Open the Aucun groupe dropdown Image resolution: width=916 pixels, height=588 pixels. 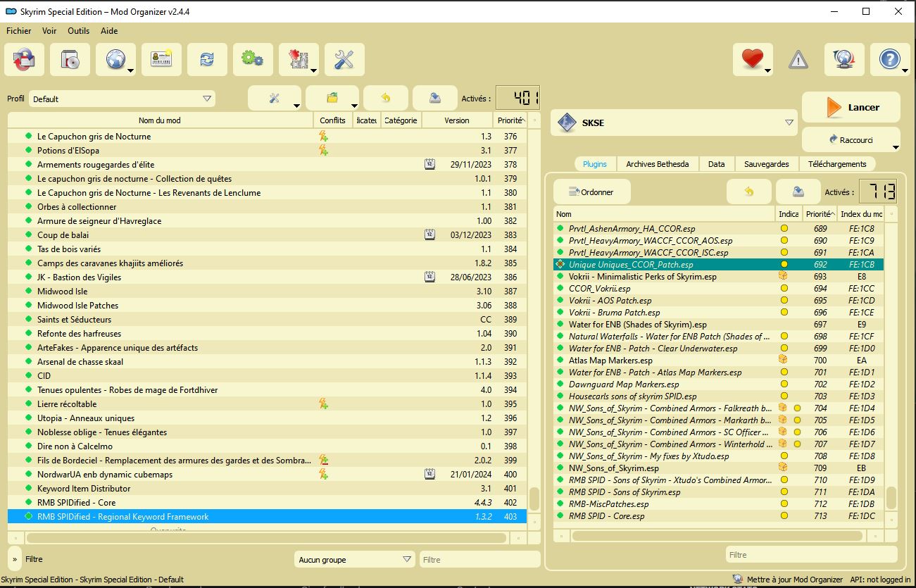point(354,560)
